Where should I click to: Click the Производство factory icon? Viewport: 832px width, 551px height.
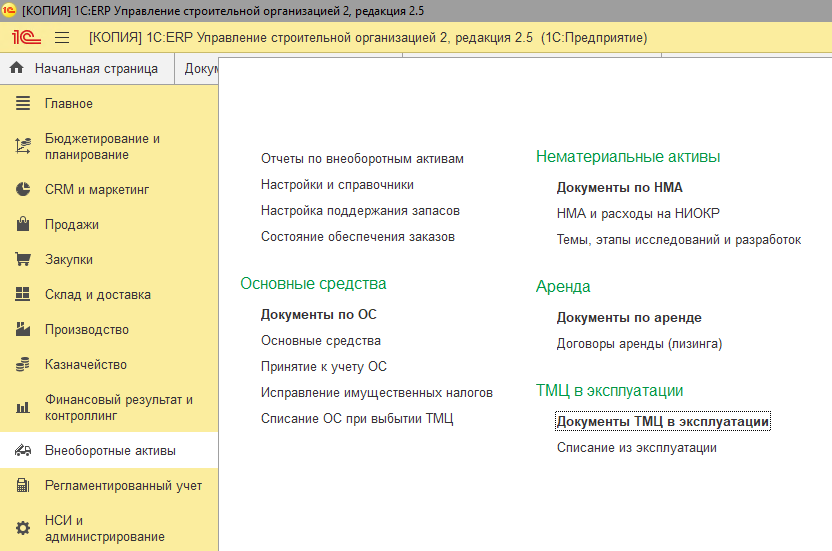click(23, 330)
